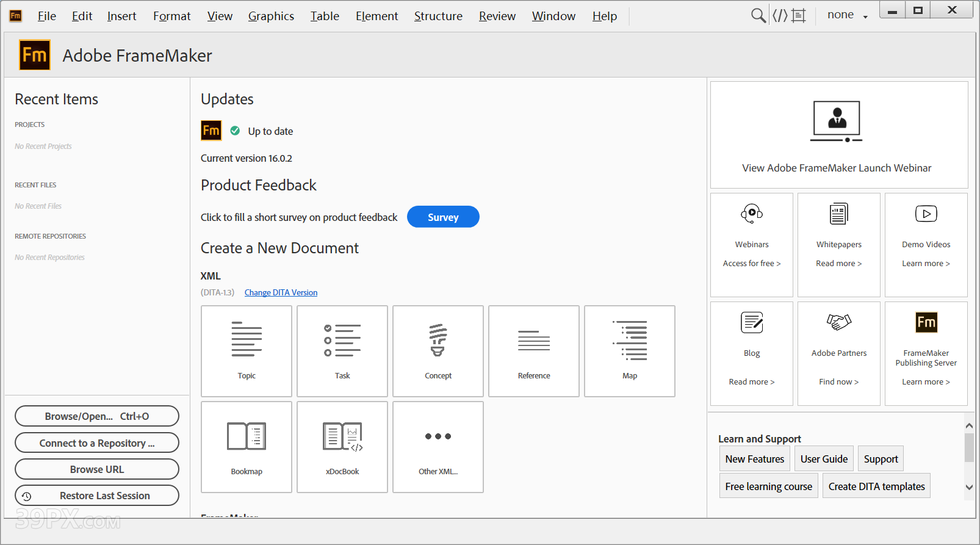Click Demo Videos 'Learn more >' link
The height and width of the screenshot is (545, 980).
point(926,264)
